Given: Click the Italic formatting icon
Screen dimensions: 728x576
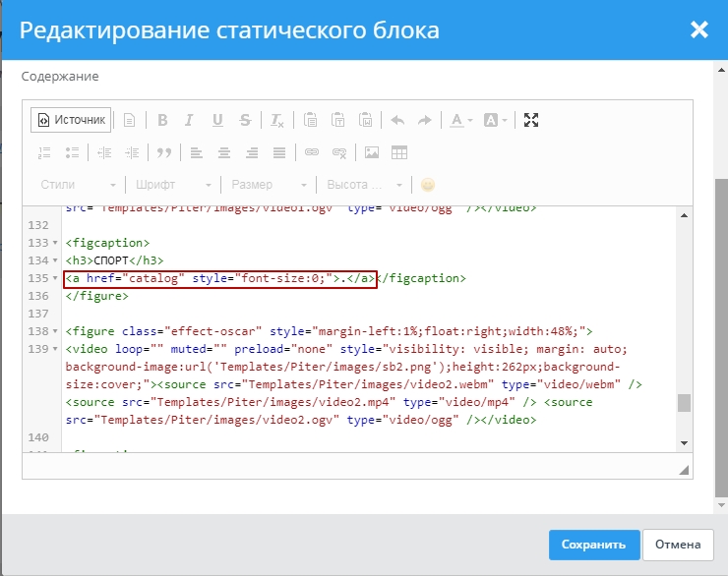Looking at the screenshot, I should (190, 120).
